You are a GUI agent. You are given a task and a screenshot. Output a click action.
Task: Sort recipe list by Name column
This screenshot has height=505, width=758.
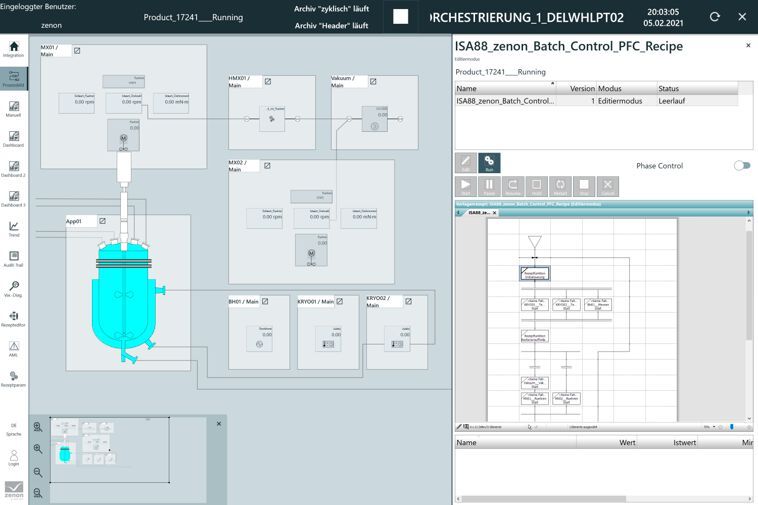tap(505, 88)
